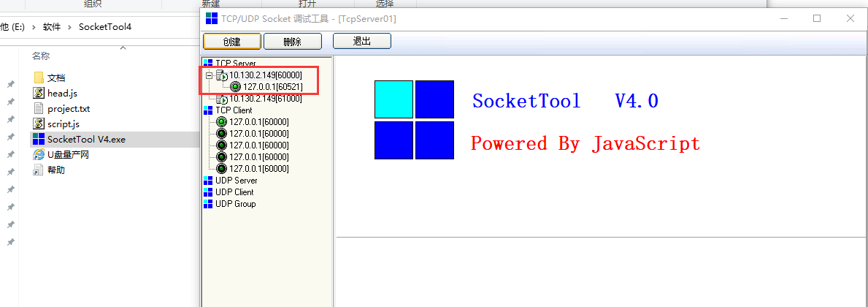The height and width of the screenshot is (307, 868).
Task: Click the server icon of 10.130.2.149[61000]
Action: pos(221,99)
